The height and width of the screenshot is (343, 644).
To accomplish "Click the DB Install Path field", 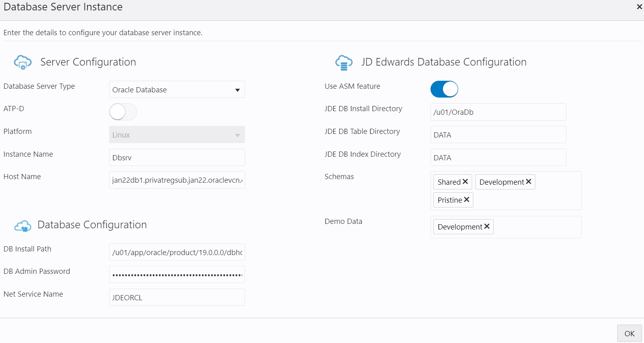I will 177,252.
